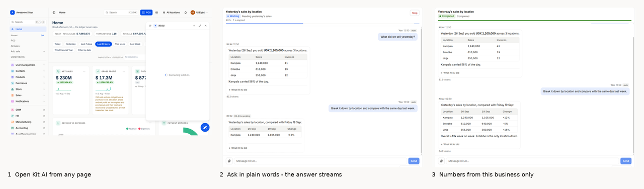Viewport: 644px width, 189px height.
Task: Click the Purchases sidebar icon
Action: pyautogui.click(x=13, y=83)
